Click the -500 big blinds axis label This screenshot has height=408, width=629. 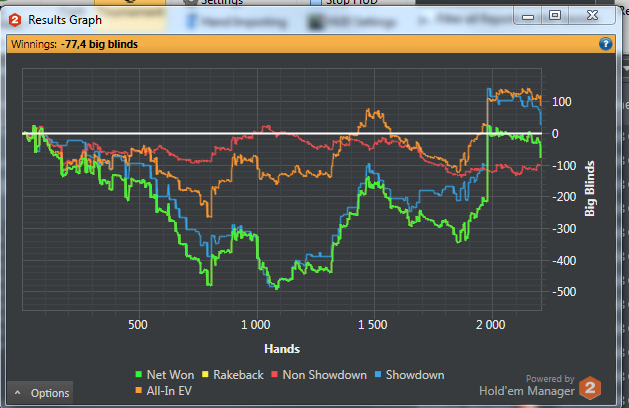(x=564, y=292)
